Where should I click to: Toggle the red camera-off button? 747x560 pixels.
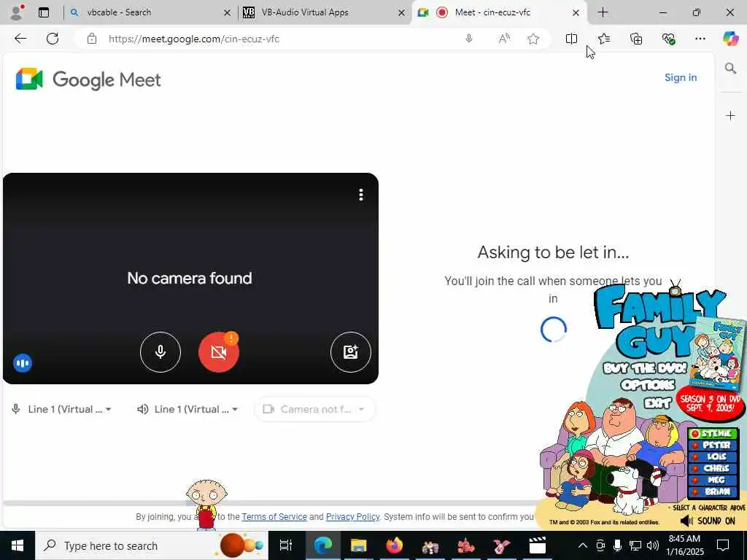[x=219, y=352]
